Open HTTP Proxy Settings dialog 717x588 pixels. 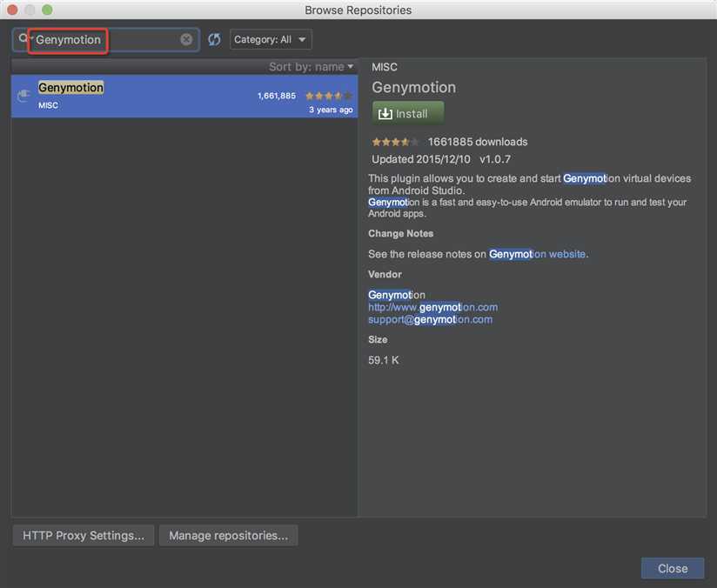tap(84, 536)
